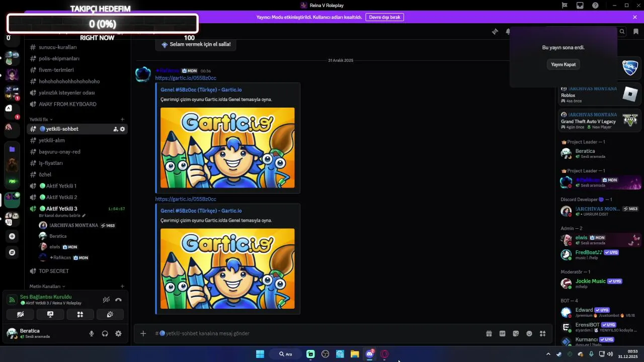The width and height of the screenshot is (644, 362).
Task: Open the inbox icon in title bar
Action: tap(580, 5)
